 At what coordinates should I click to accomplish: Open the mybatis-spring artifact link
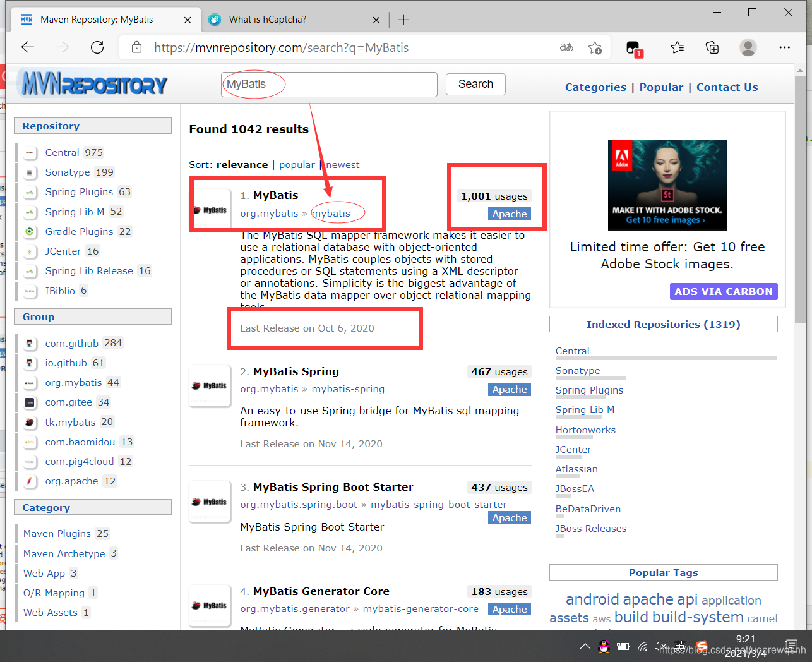click(348, 389)
